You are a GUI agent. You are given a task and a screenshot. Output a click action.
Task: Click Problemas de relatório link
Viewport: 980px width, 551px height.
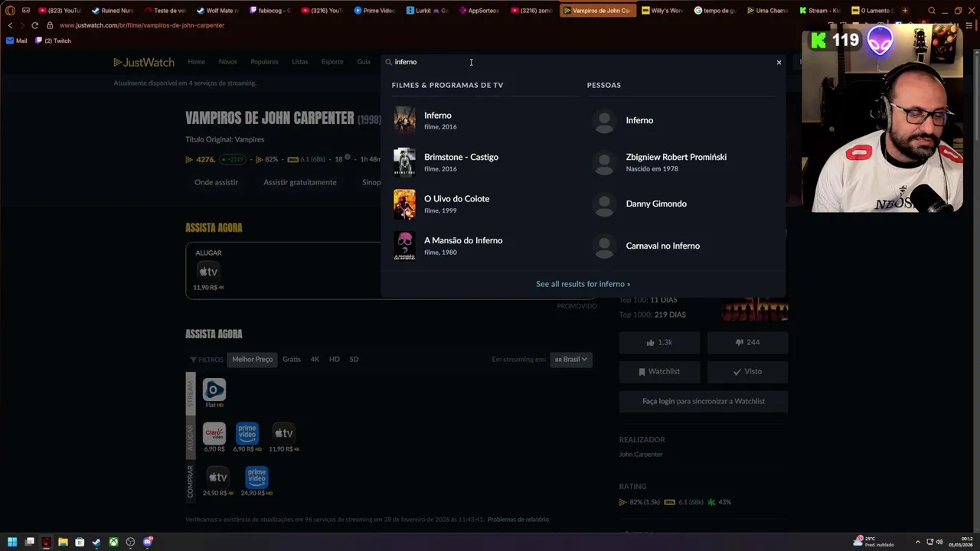[518, 520]
